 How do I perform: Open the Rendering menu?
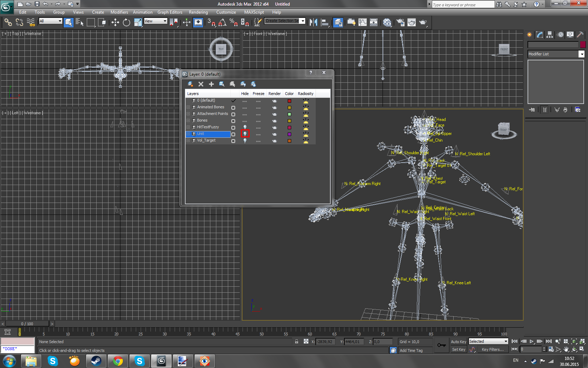[x=198, y=12]
